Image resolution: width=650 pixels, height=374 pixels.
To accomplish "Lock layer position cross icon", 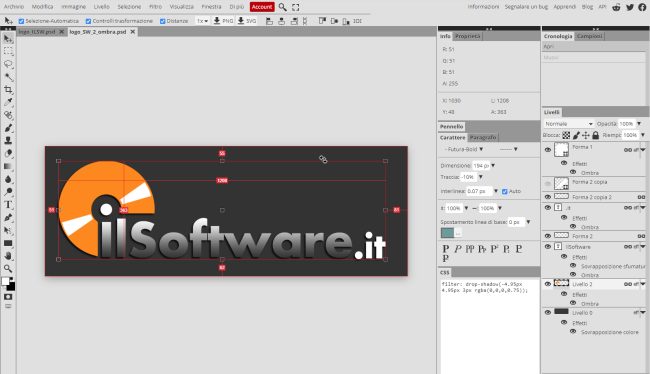I will pyautogui.click(x=586, y=135).
